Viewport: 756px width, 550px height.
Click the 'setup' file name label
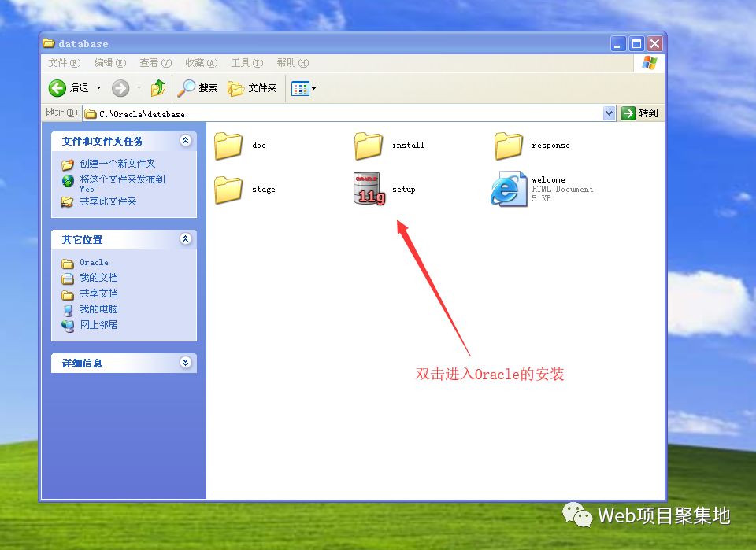click(x=403, y=190)
